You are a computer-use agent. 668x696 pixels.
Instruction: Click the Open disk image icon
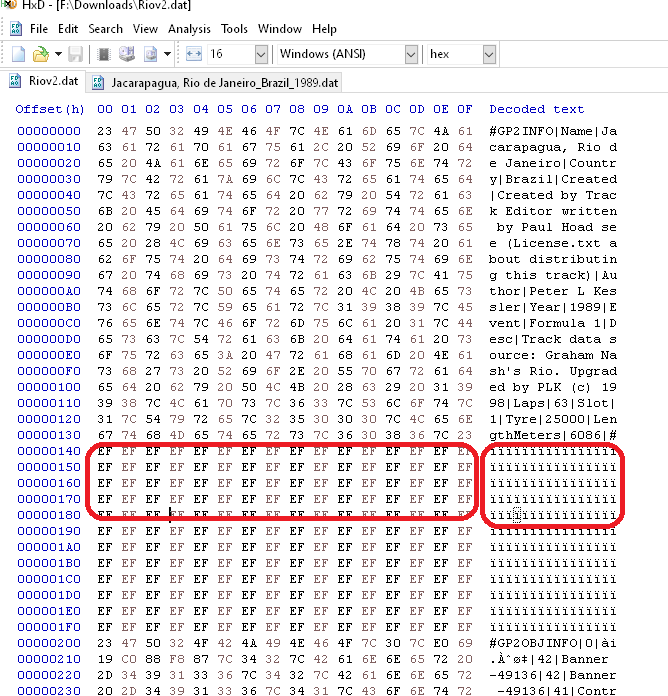pos(151,54)
